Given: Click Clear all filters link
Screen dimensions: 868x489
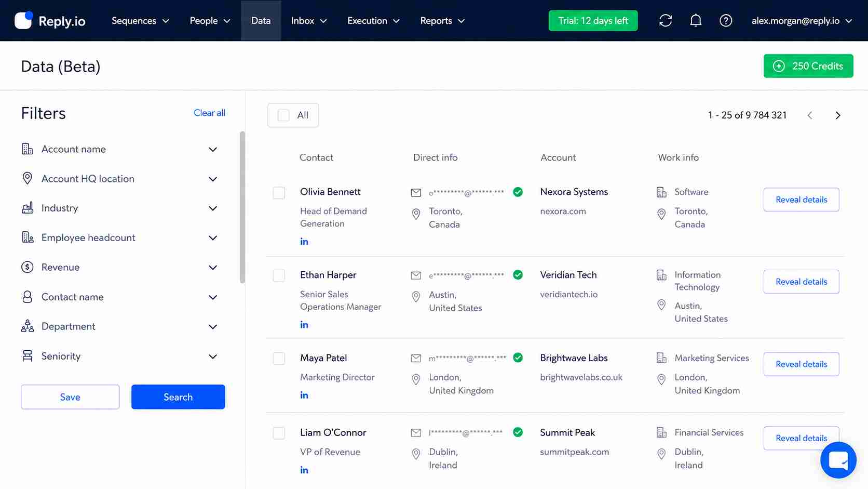Looking at the screenshot, I should point(209,113).
